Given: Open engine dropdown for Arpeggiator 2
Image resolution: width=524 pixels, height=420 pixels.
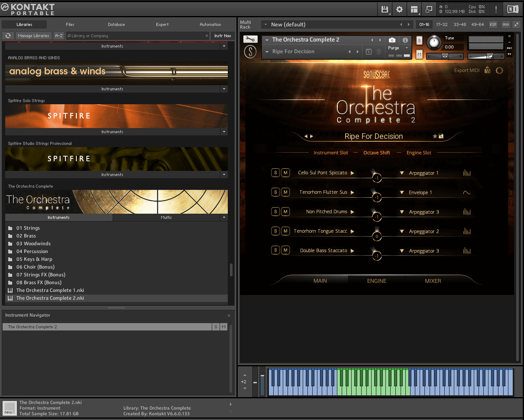Looking at the screenshot, I should [x=402, y=231].
